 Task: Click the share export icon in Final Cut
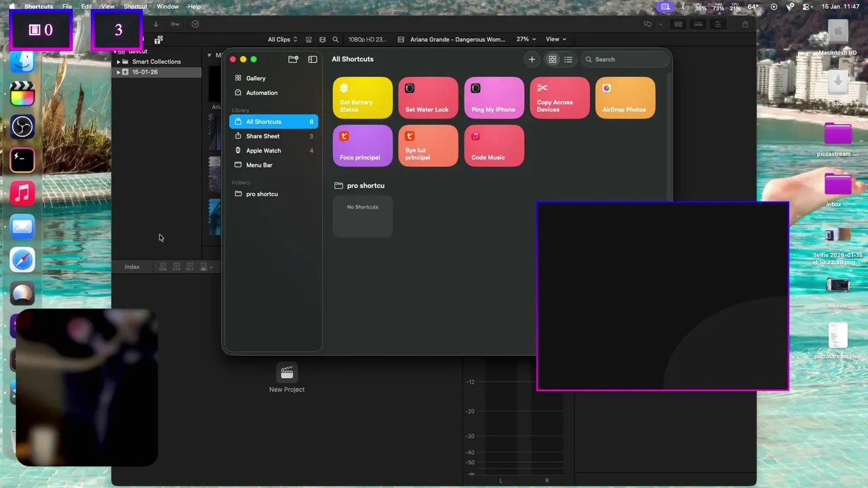click(x=745, y=24)
